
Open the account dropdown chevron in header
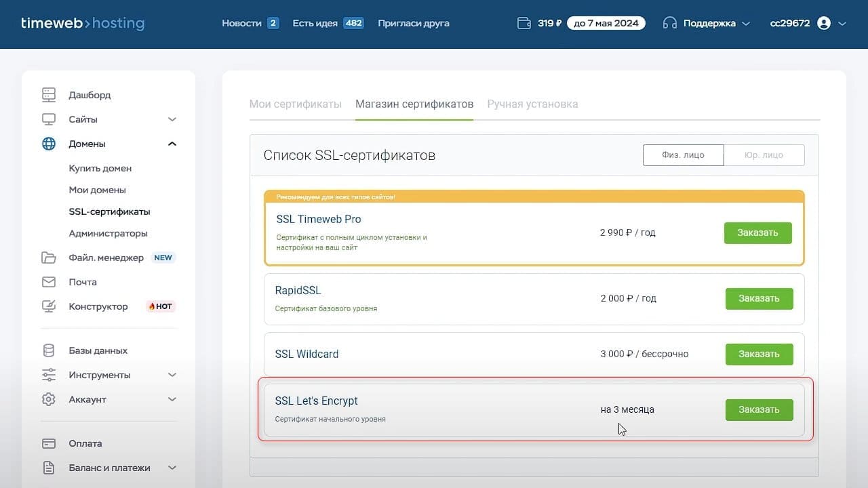(842, 23)
